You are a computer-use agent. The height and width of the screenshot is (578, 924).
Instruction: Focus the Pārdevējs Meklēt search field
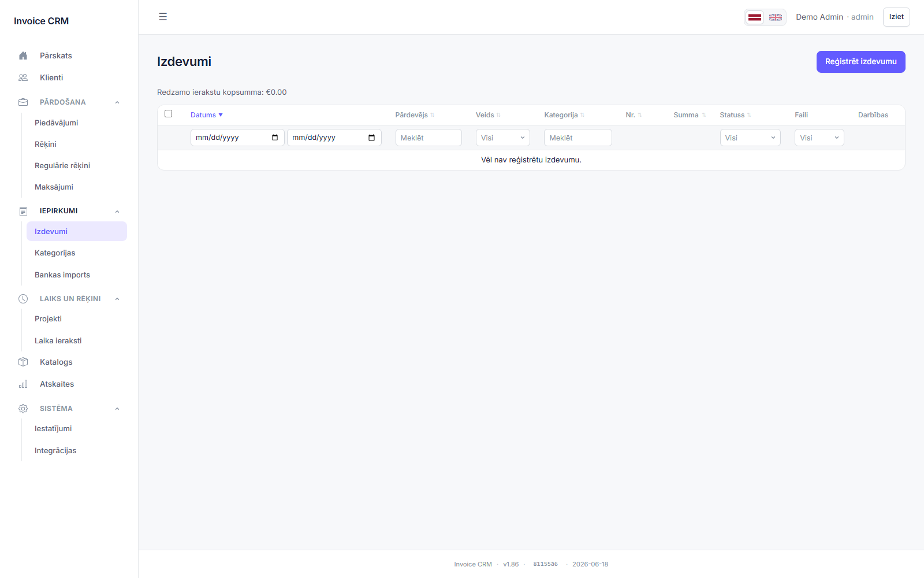pyautogui.click(x=429, y=138)
